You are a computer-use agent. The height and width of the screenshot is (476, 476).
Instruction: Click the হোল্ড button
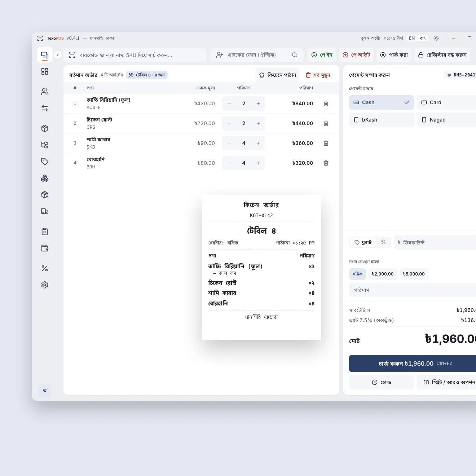point(382,382)
